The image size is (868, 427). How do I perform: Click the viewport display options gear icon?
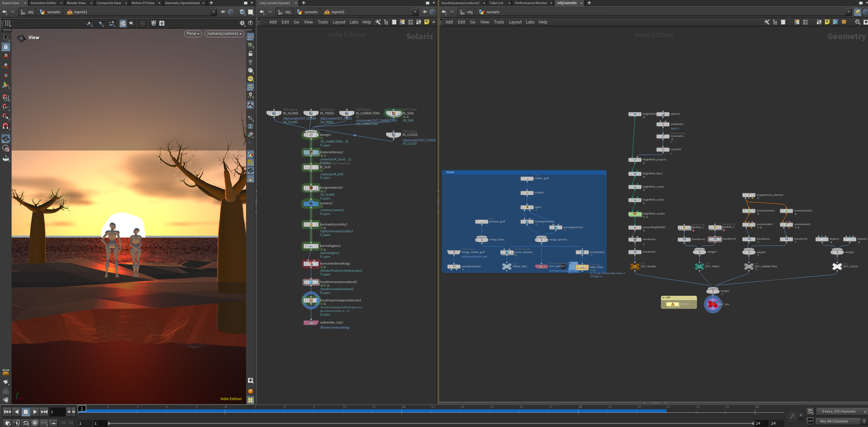click(242, 23)
